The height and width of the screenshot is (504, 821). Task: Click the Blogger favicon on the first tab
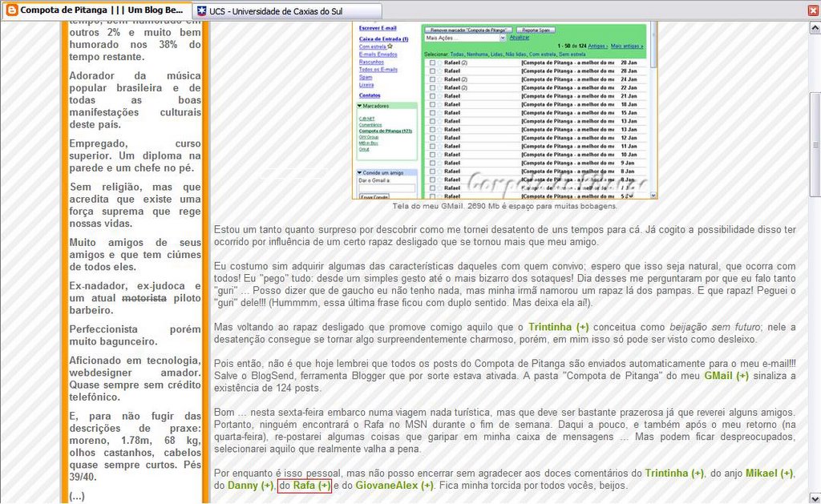pos(11,10)
